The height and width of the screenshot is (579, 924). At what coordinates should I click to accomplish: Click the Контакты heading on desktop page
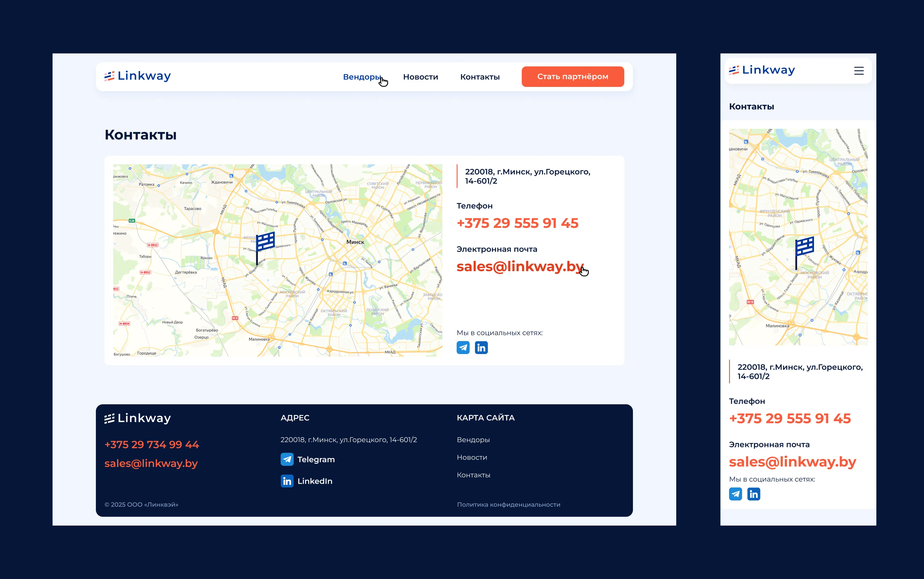click(141, 135)
